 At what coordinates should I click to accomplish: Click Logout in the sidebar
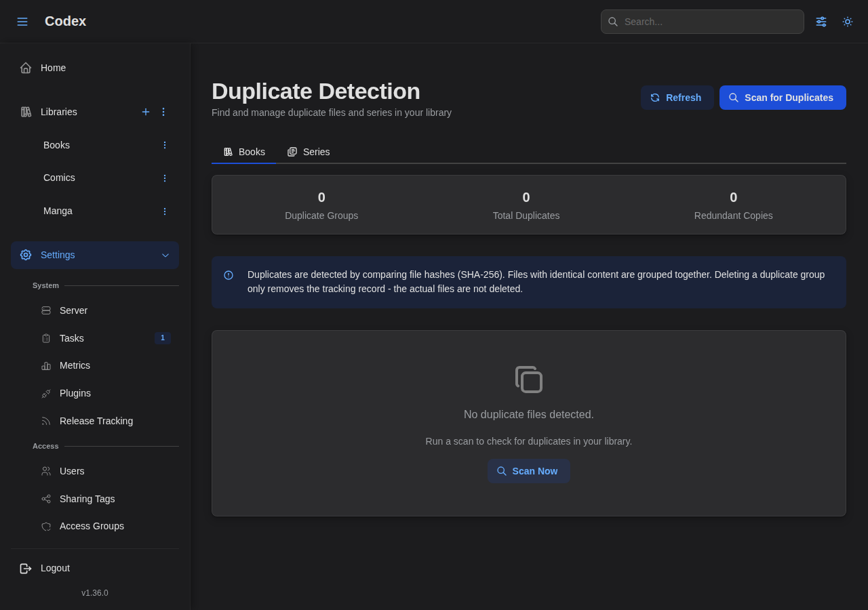pos(95,568)
